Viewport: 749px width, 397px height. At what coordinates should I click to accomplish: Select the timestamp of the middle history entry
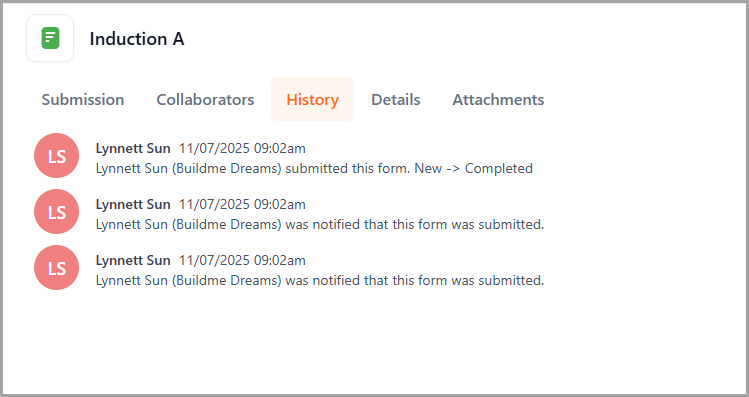pyautogui.click(x=242, y=204)
